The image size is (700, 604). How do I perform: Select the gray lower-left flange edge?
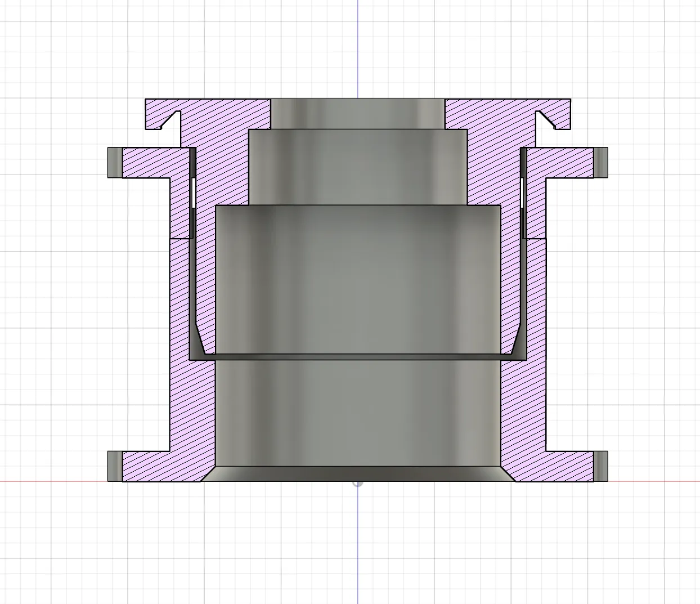pos(115,466)
